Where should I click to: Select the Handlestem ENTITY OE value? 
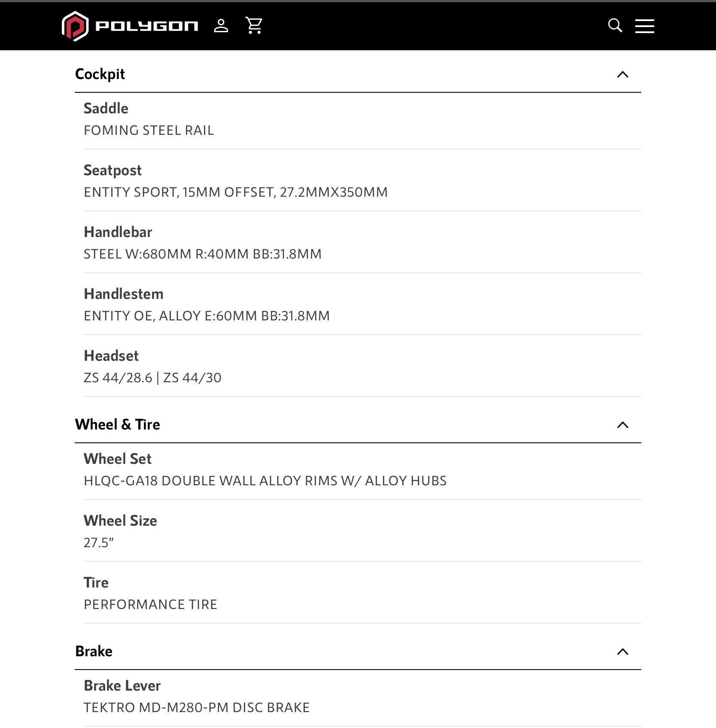click(x=206, y=316)
